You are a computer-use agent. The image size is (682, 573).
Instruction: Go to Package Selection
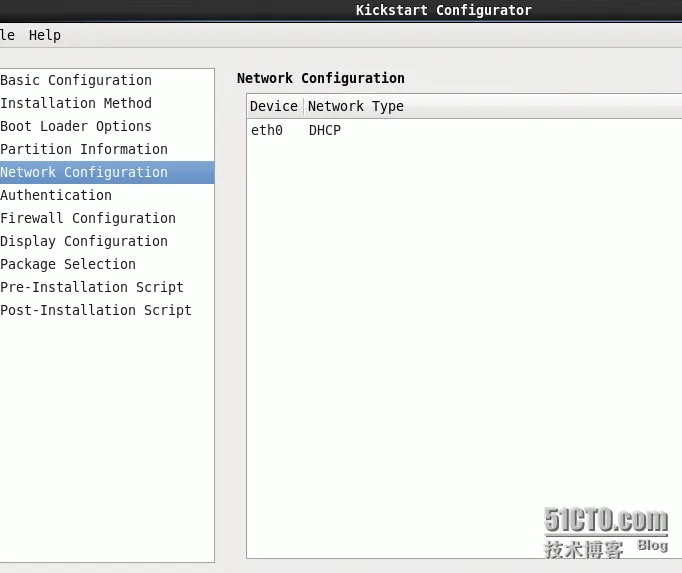pyautogui.click(x=107, y=265)
